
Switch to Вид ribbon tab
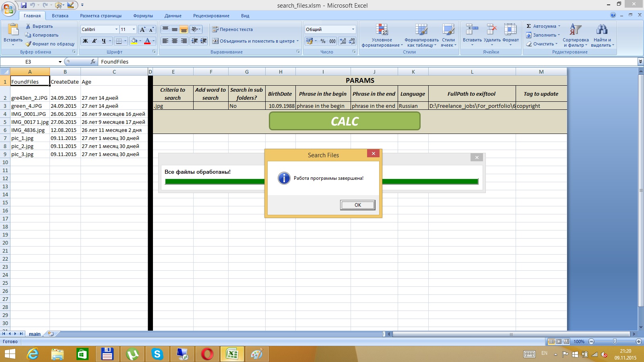(245, 16)
